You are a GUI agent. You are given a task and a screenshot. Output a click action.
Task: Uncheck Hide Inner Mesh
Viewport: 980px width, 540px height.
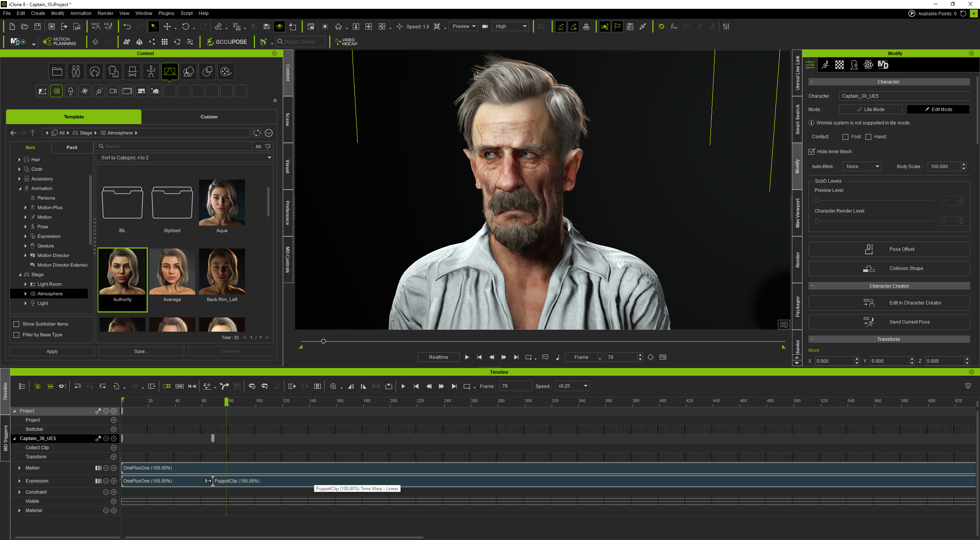pyautogui.click(x=812, y=151)
